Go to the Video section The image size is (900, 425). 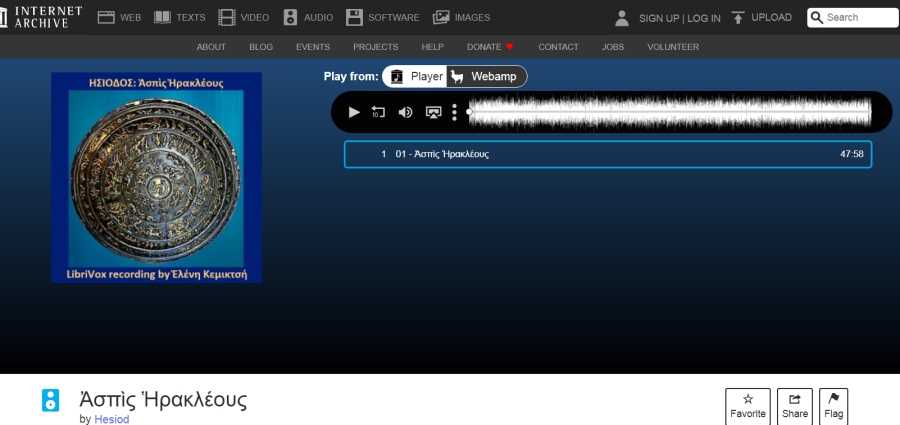click(244, 17)
